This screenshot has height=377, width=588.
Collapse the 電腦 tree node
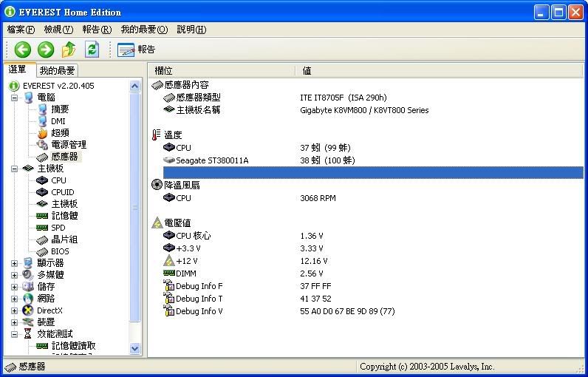click(x=14, y=98)
